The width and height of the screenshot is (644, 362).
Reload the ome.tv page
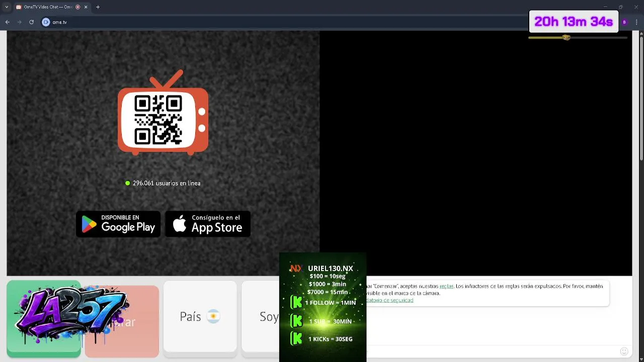coord(31,22)
